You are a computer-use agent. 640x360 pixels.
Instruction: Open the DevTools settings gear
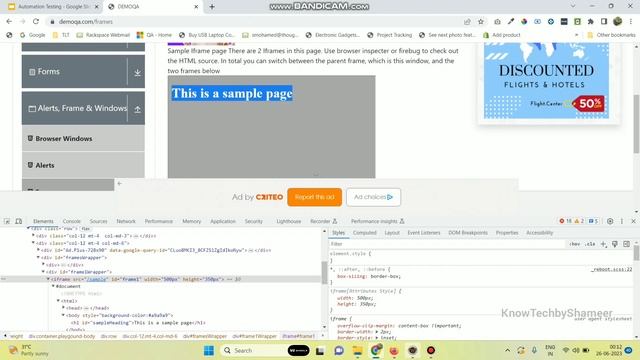pyautogui.click(x=610, y=221)
